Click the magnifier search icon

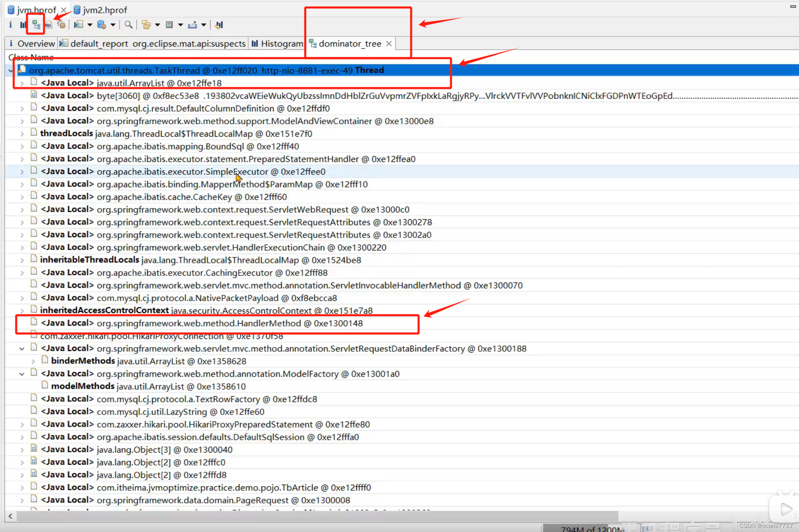pos(129,25)
